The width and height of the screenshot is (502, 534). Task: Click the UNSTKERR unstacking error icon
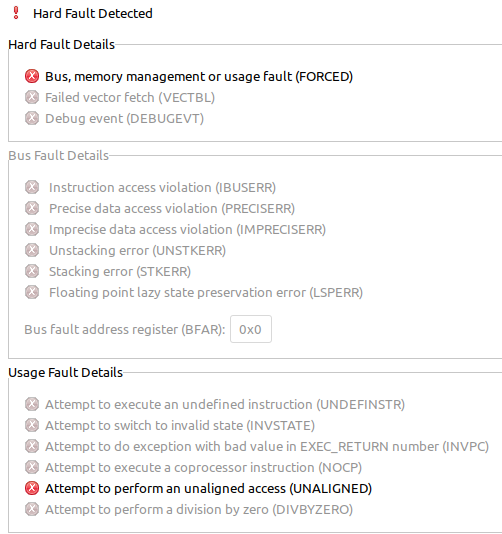(x=32, y=250)
